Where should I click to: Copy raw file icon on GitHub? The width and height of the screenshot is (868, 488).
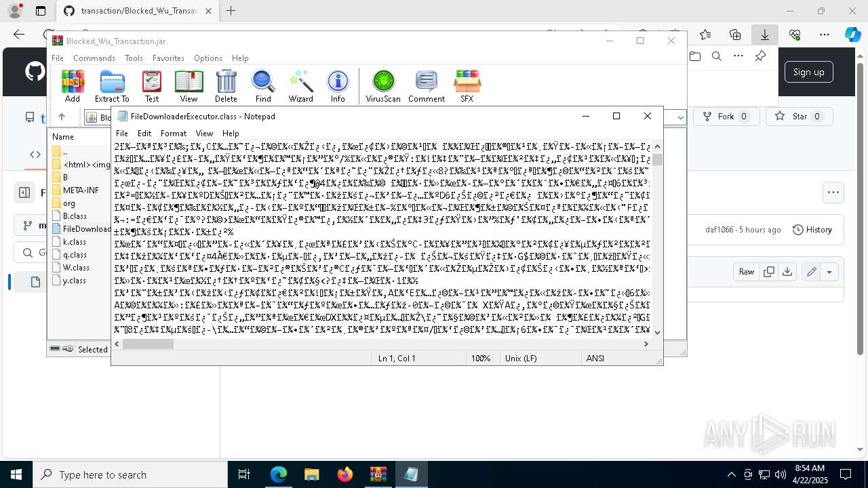tap(769, 272)
